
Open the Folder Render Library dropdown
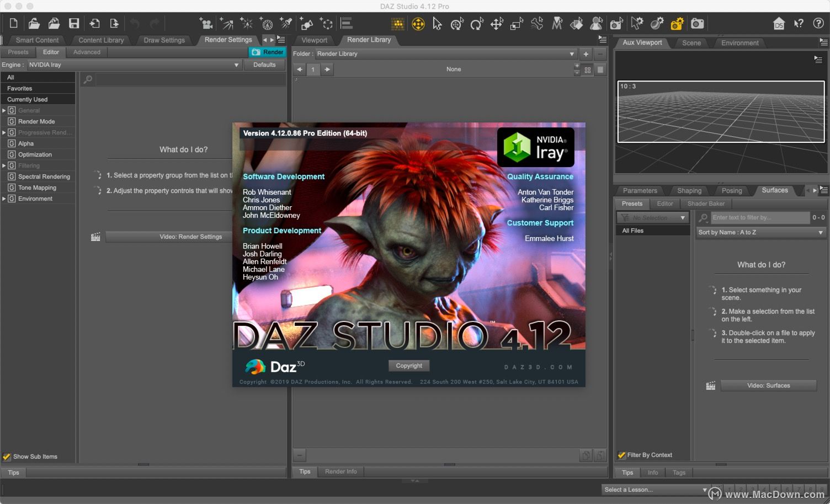click(446, 53)
